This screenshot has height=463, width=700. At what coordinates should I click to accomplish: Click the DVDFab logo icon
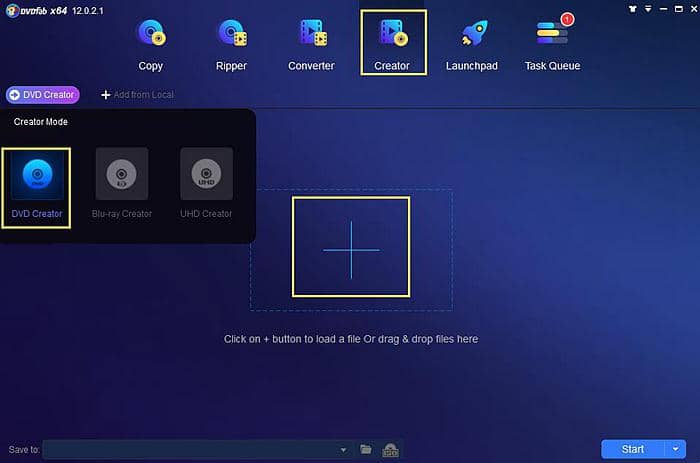click(12, 10)
